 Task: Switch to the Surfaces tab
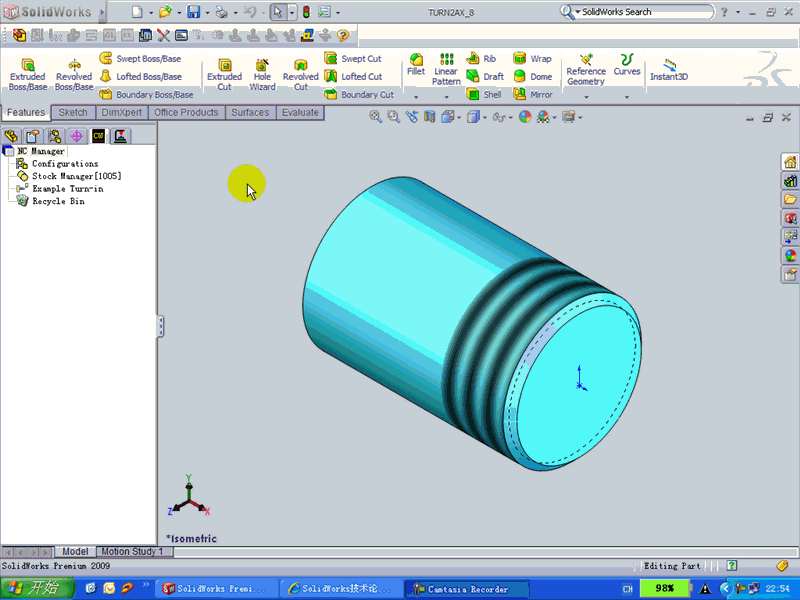click(x=250, y=112)
